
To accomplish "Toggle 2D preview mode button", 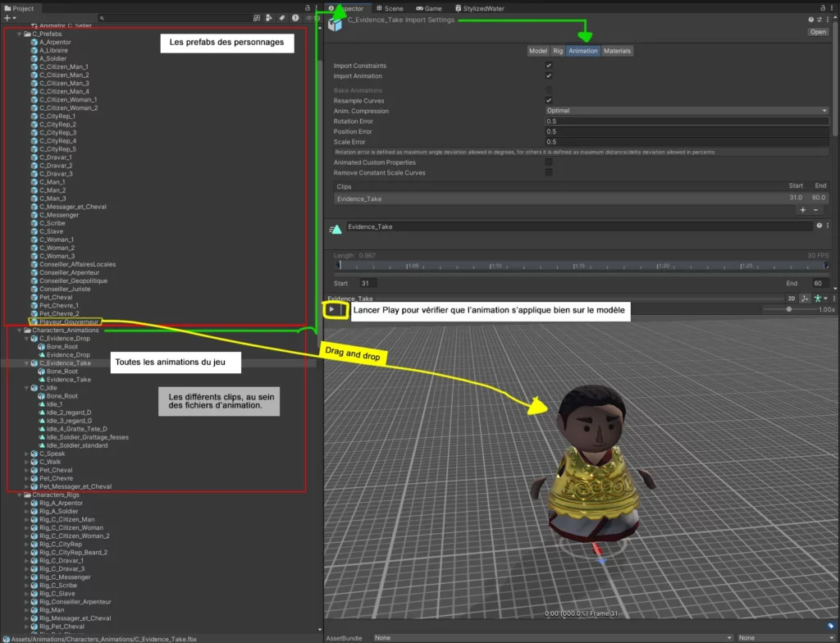I will pyautogui.click(x=792, y=299).
